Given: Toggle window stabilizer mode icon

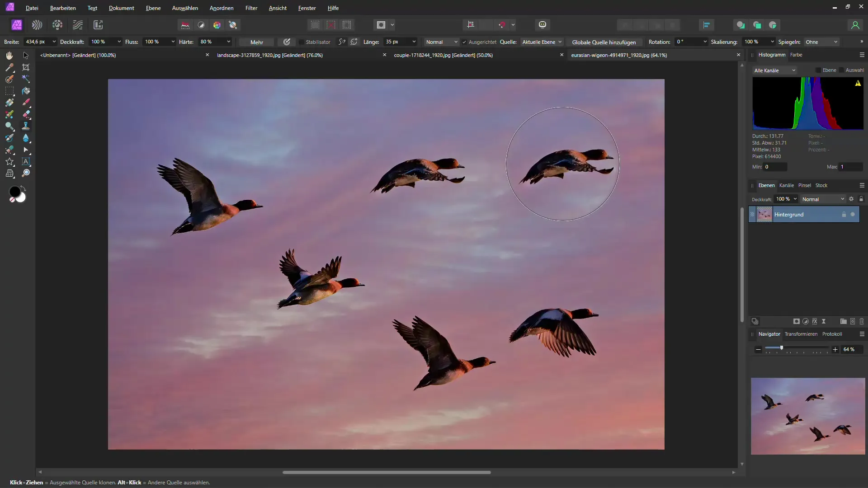Looking at the screenshot, I should [354, 42].
